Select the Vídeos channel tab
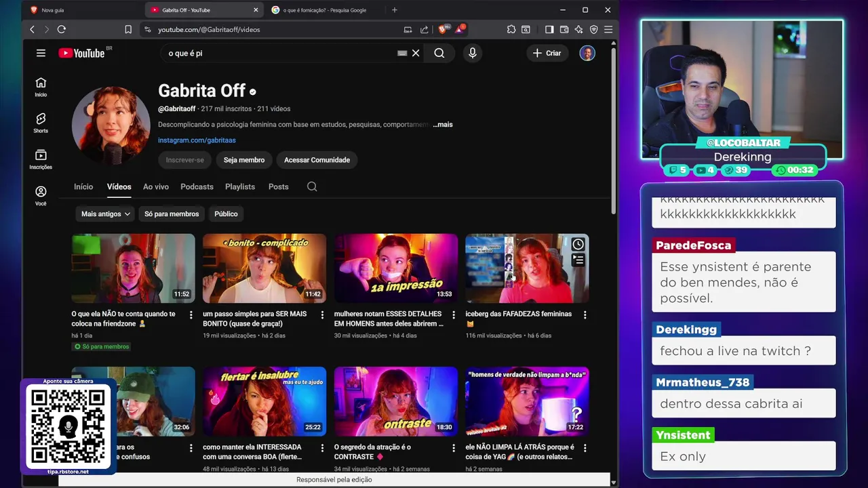 coord(119,186)
